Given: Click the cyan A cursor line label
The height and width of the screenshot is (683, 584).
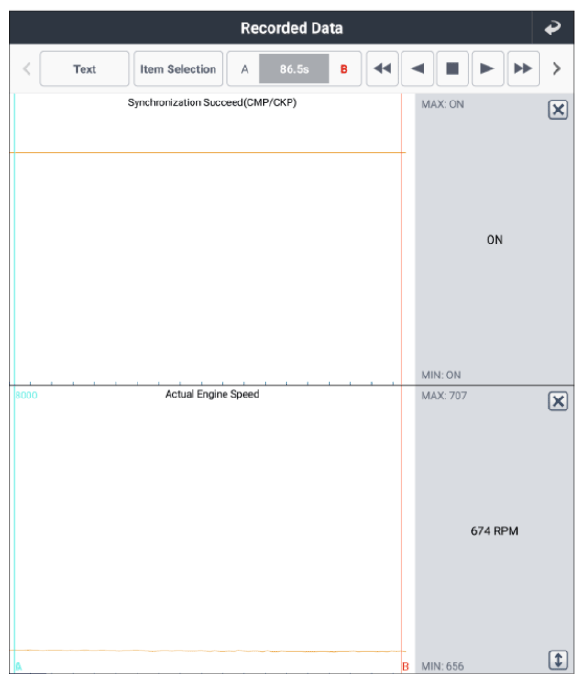Looking at the screenshot, I should point(18,666).
